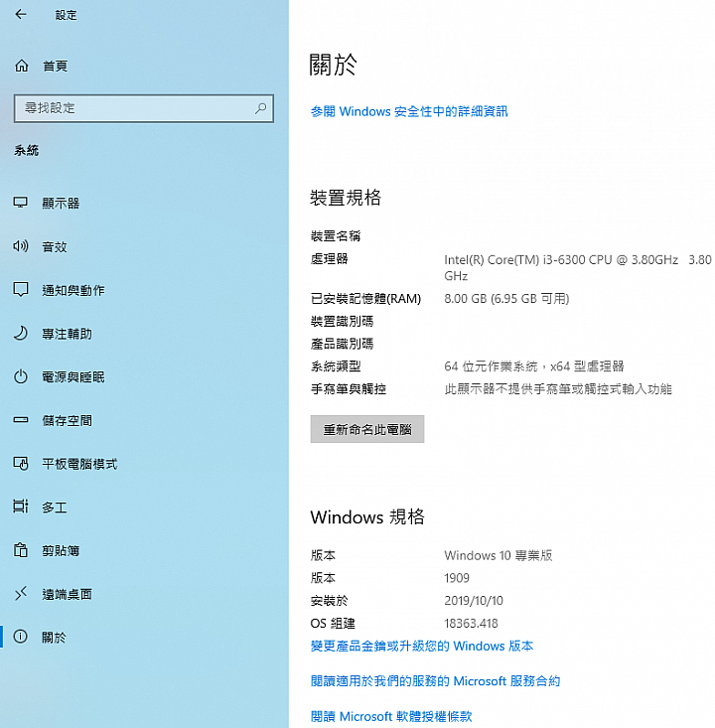Viewport: 715px width, 728px height.
Task: Click 此顯示器不提供手寫筆或觸控式輸入功能 text
Action: 558,389
